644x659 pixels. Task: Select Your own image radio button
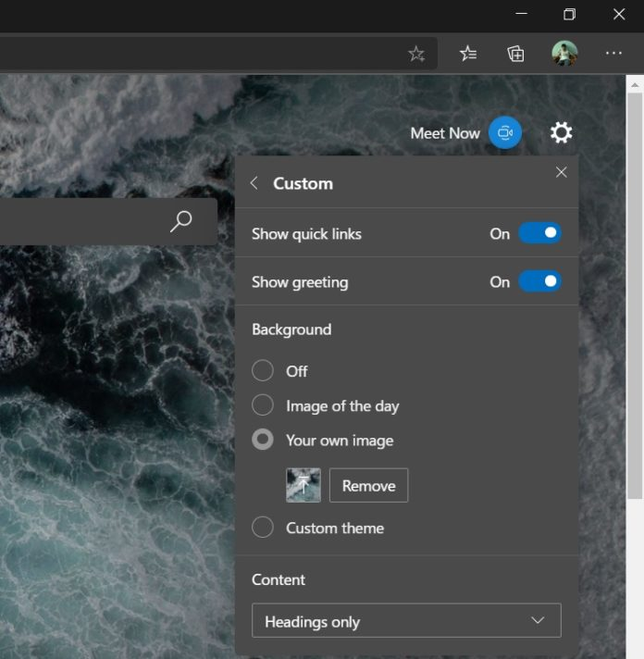tap(263, 441)
